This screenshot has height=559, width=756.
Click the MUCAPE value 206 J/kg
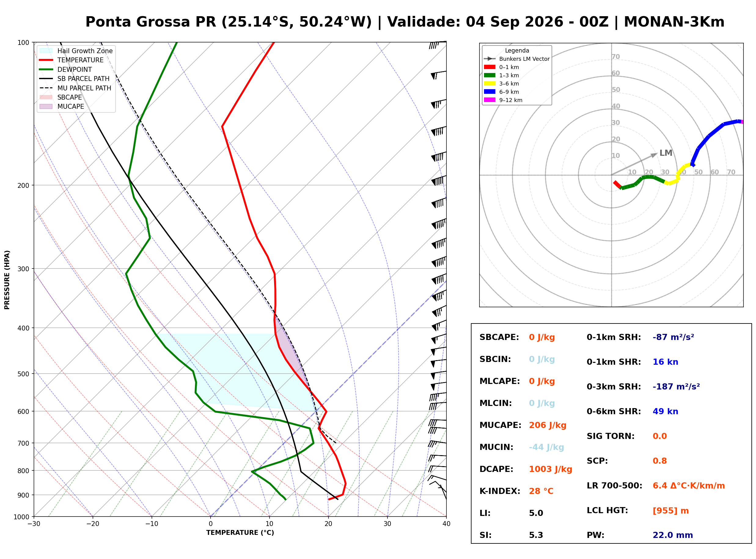pyautogui.click(x=548, y=425)
